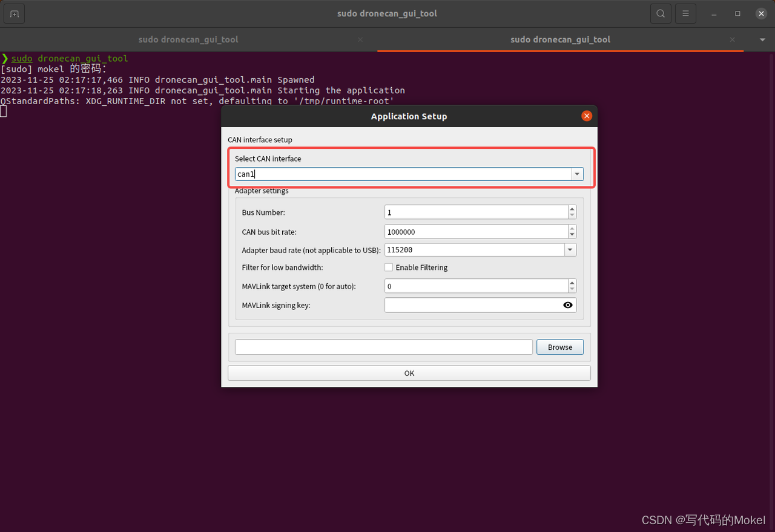Open a new terminal tab

tap(14, 13)
